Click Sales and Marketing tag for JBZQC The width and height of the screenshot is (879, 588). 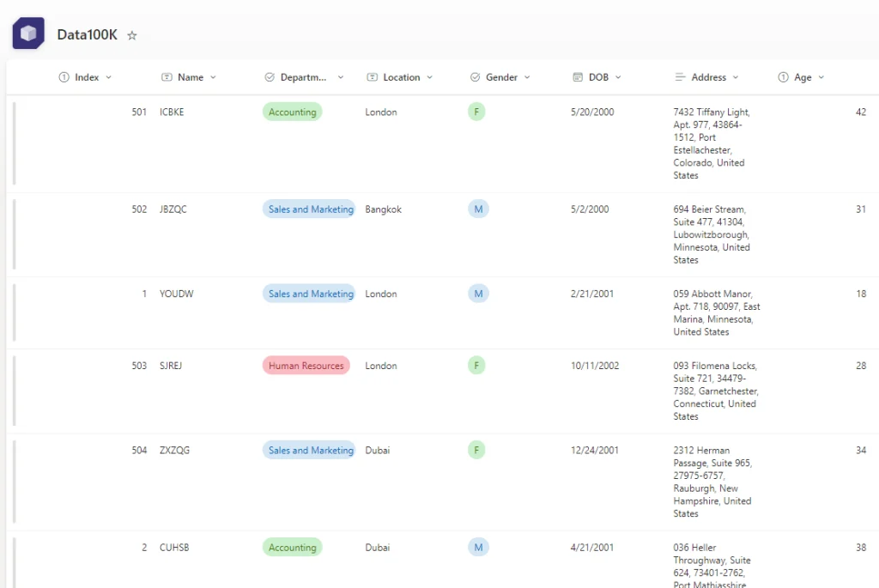pos(309,209)
